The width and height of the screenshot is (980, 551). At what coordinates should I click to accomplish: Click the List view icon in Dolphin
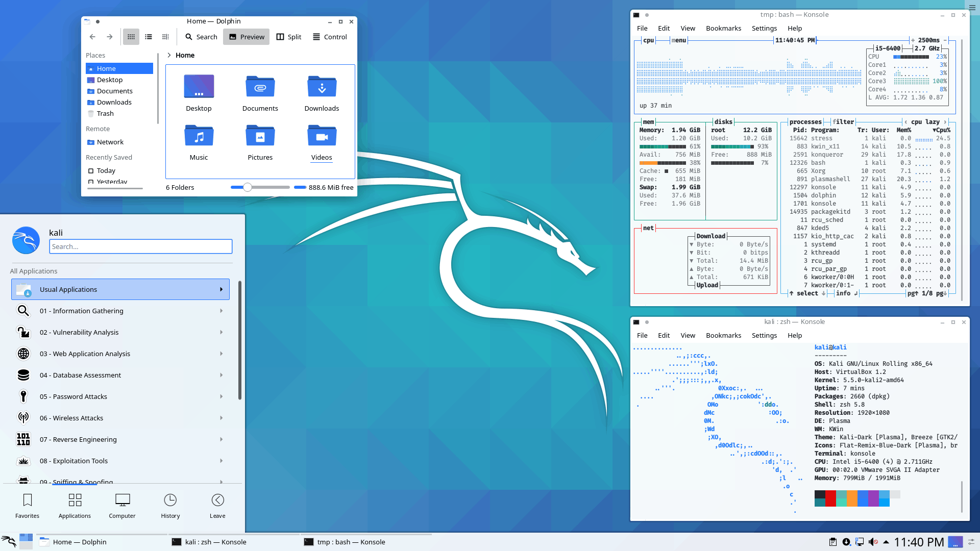[x=148, y=36]
